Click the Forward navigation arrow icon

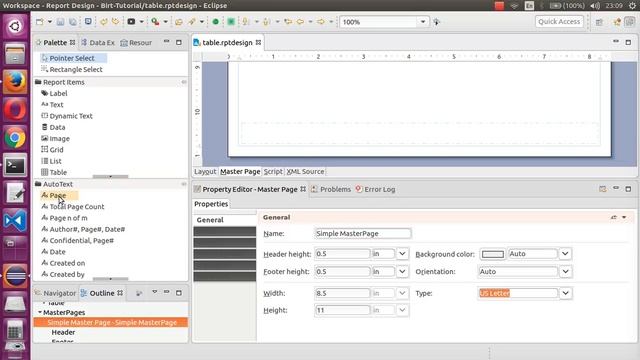(x=321, y=22)
